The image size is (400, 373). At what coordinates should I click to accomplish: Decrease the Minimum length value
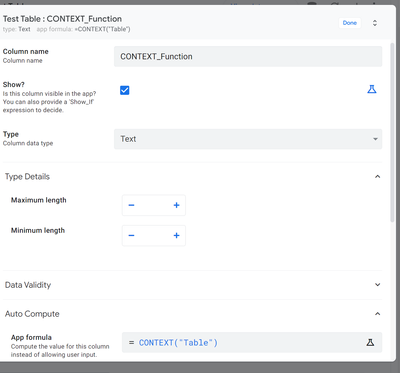131,236
